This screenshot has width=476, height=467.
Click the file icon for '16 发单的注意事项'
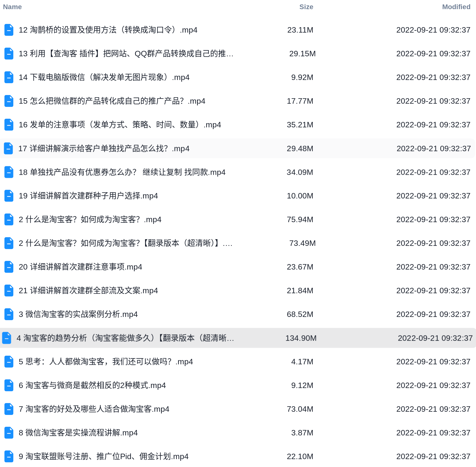(x=9, y=125)
